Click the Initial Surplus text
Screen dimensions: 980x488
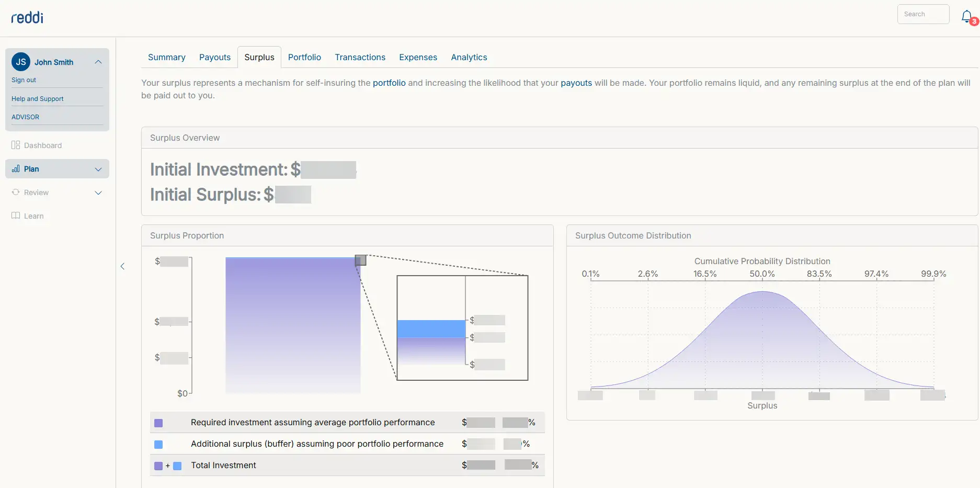point(205,195)
